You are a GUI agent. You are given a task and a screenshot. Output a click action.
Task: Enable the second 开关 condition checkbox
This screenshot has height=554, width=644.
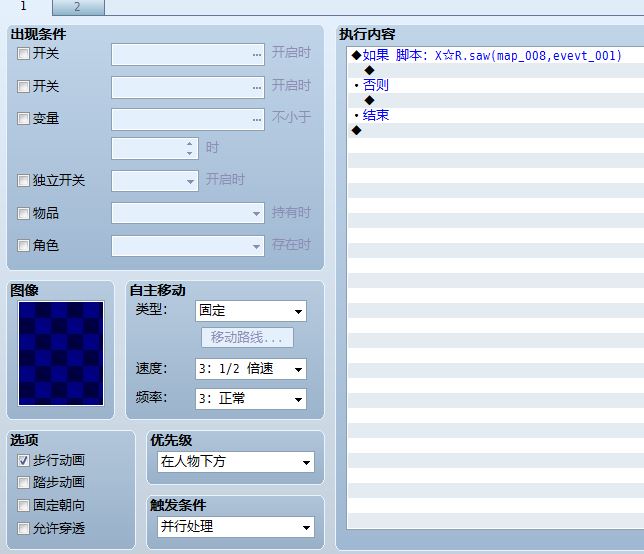[23, 86]
